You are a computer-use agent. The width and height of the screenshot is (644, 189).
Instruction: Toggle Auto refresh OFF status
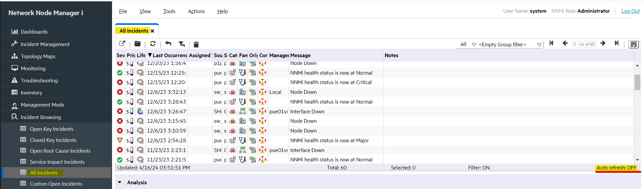pyautogui.click(x=616, y=168)
